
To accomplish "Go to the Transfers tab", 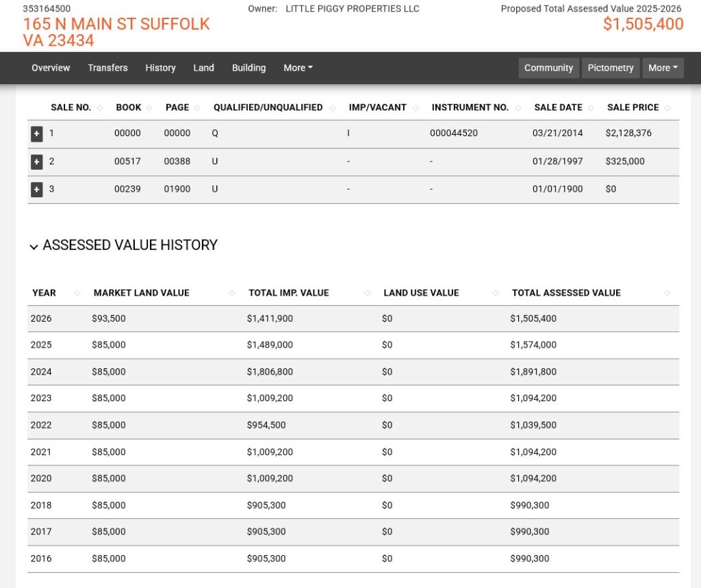I will (107, 68).
